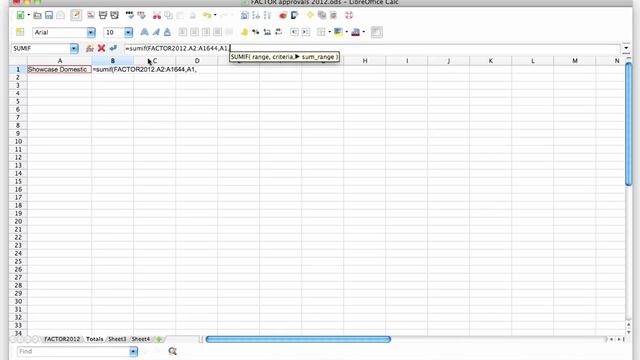Click Decrease Indent icon
The width and height of the screenshot is (640, 360).
pyautogui.click(x=294, y=32)
